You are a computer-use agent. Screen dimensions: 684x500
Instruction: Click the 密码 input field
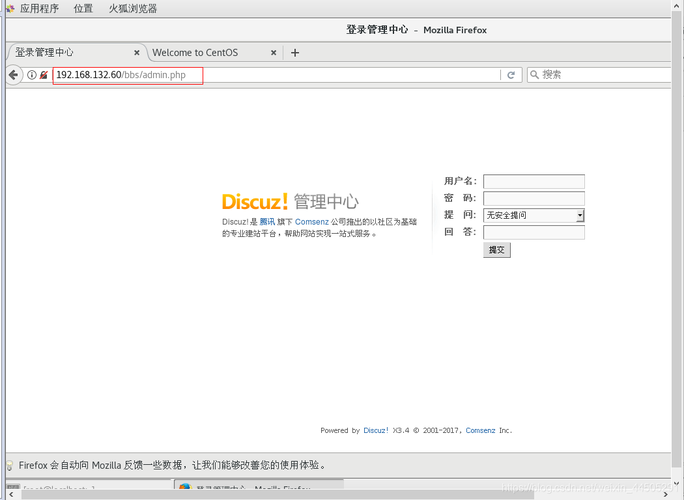pyautogui.click(x=534, y=199)
